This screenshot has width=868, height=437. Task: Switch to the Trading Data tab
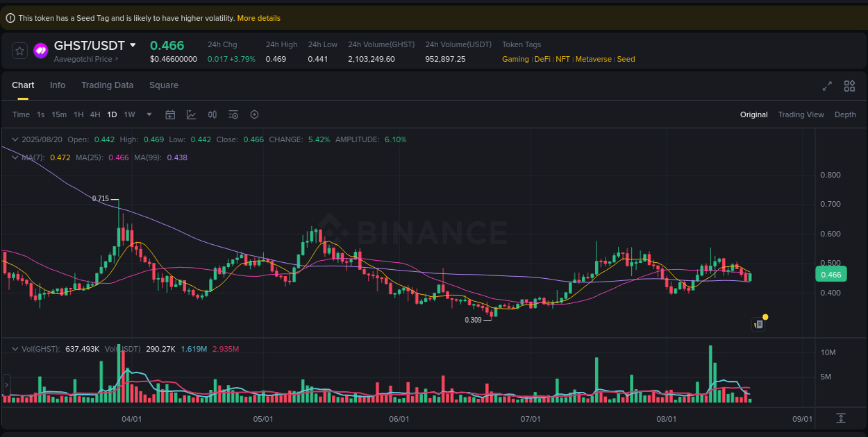coord(107,85)
